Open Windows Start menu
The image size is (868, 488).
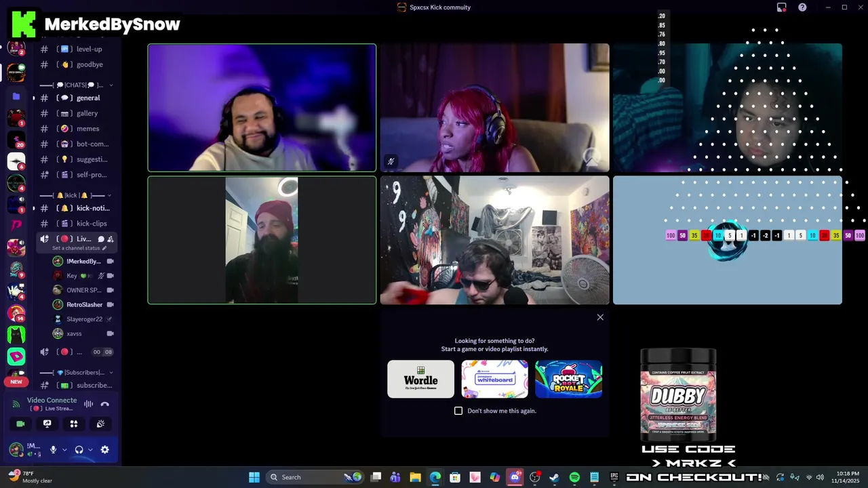254,477
